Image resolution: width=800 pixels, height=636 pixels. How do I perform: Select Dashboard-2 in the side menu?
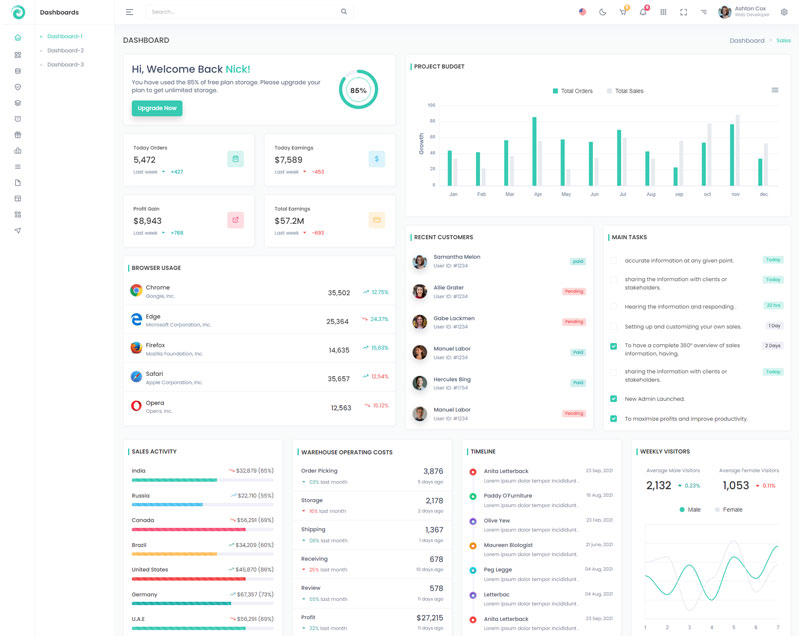coord(65,50)
